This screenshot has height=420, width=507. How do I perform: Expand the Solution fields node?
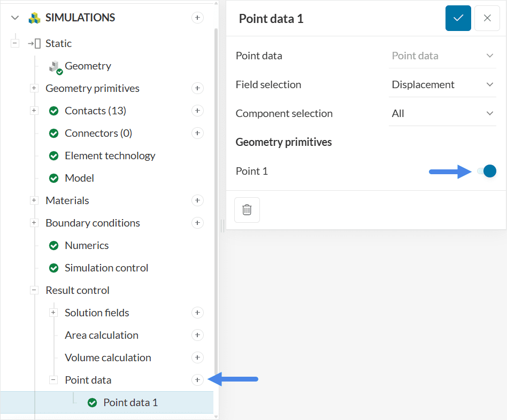click(53, 313)
